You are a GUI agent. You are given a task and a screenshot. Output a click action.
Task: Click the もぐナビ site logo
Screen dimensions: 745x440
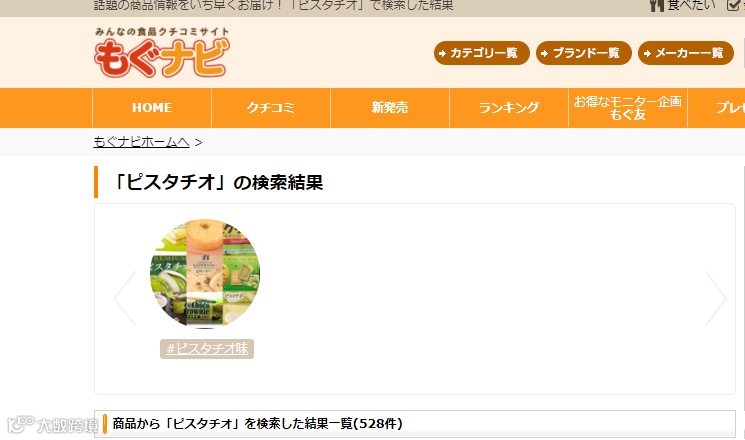(162, 52)
